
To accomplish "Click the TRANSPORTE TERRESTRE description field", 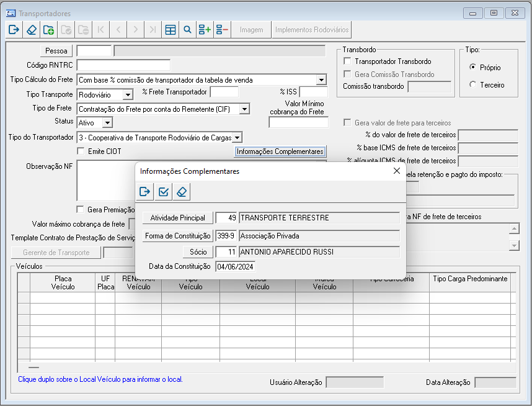I will pos(319,218).
